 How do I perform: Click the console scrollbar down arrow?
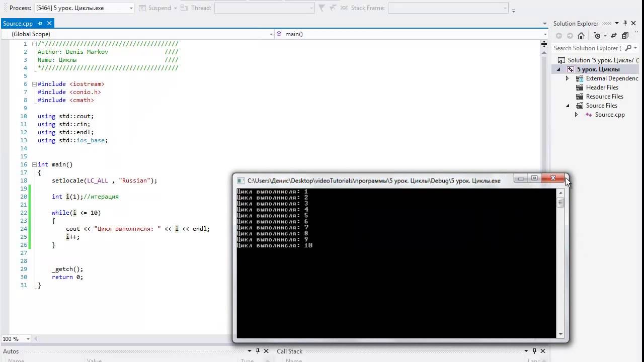pyautogui.click(x=560, y=334)
